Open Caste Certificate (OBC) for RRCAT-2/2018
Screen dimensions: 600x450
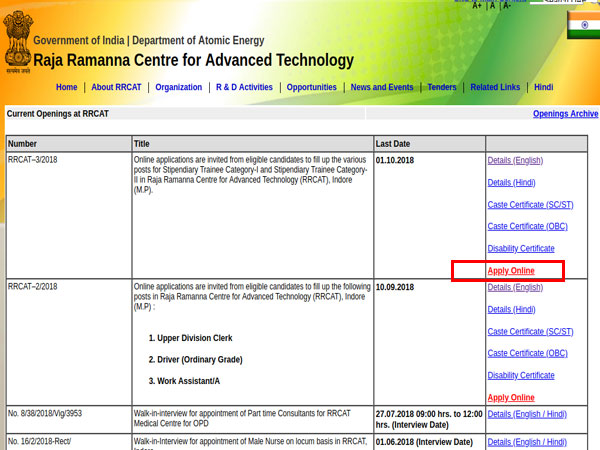(x=527, y=353)
